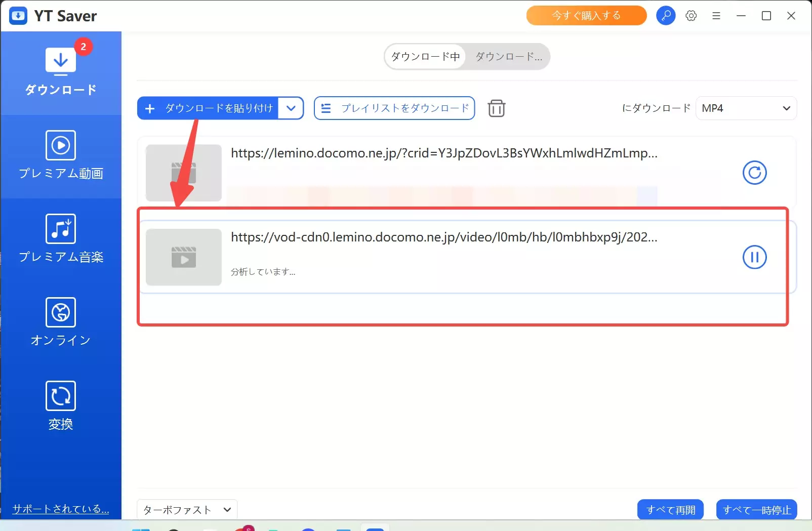Open the MP4 format dropdown
The width and height of the screenshot is (812, 531).
(746, 108)
